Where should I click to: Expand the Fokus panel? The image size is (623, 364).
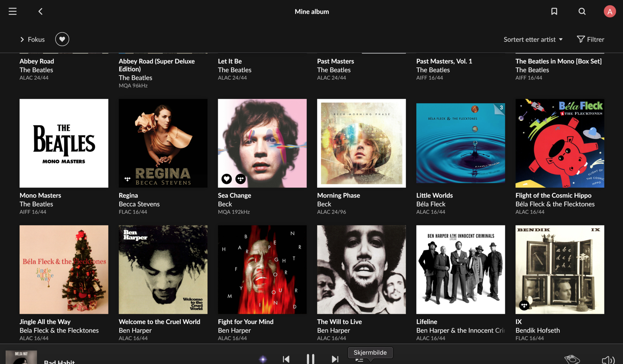[32, 39]
